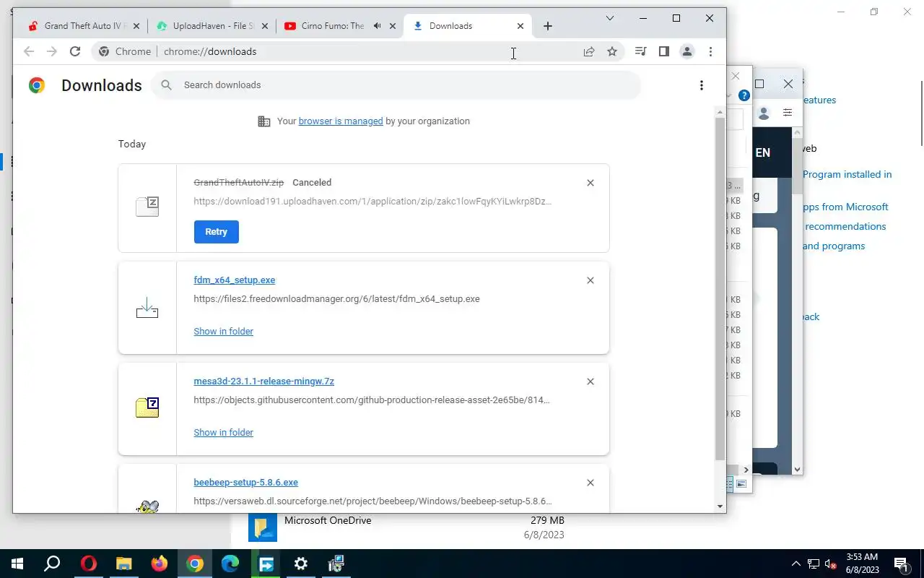Close the Grand Theft Auto IV tab
924x578 pixels.
pos(136,26)
